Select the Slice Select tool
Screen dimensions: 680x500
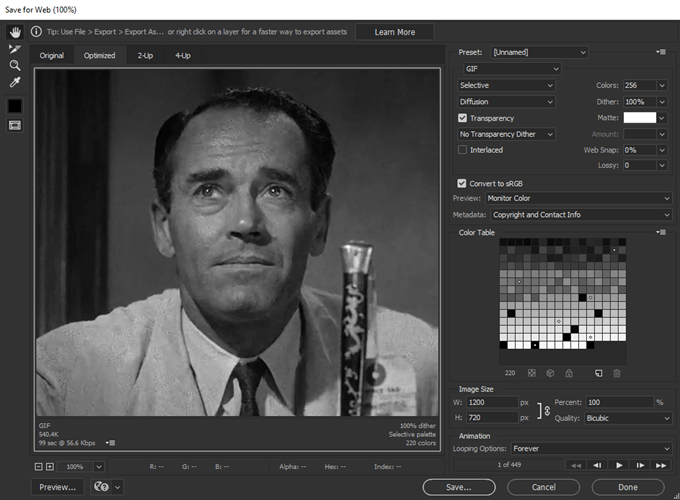click(15, 49)
